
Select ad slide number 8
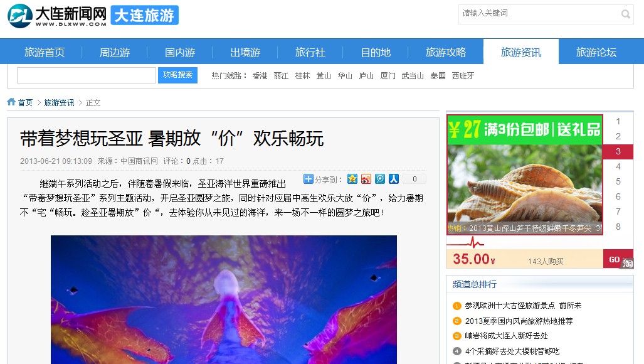click(618, 227)
